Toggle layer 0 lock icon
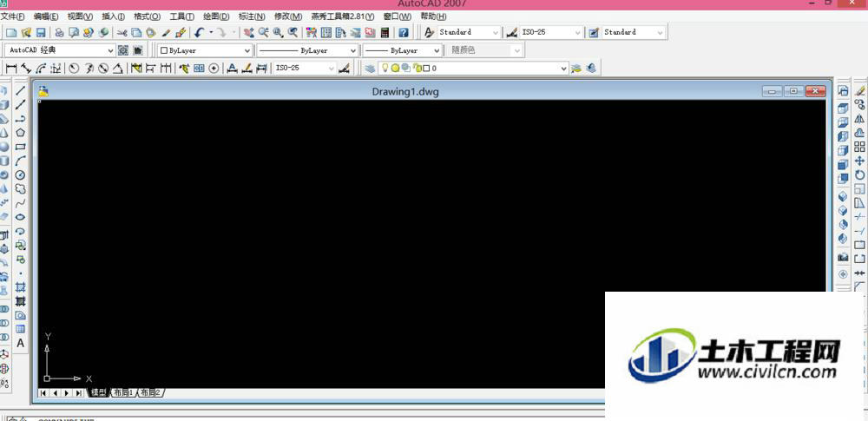868x421 pixels. (x=416, y=68)
